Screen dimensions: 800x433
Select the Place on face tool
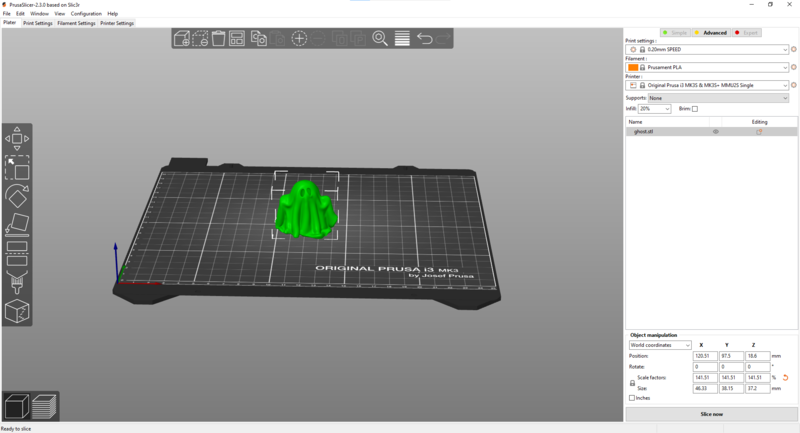pyautogui.click(x=17, y=225)
